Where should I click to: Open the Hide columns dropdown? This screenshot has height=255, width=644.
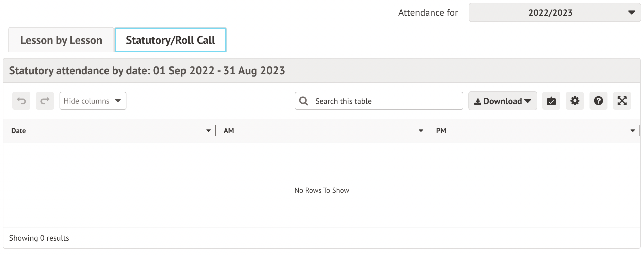(x=93, y=101)
